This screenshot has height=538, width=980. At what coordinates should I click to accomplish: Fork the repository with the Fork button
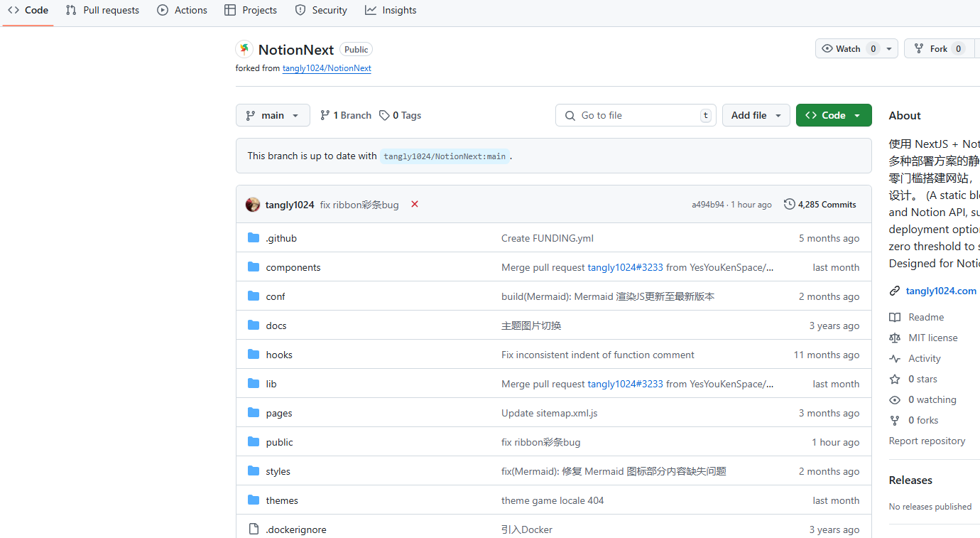[x=939, y=49]
